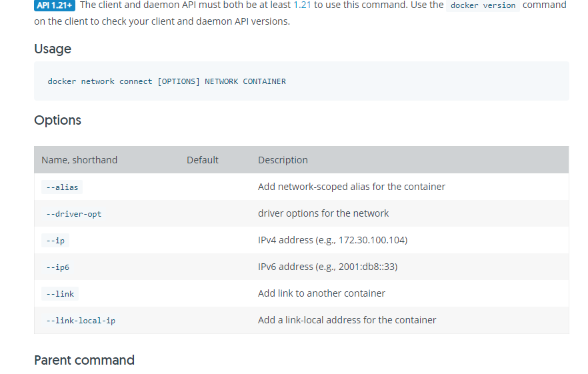Click the --alias option name
Image resolution: width=588 pixels, height=374 pixels.
(62, 187)
